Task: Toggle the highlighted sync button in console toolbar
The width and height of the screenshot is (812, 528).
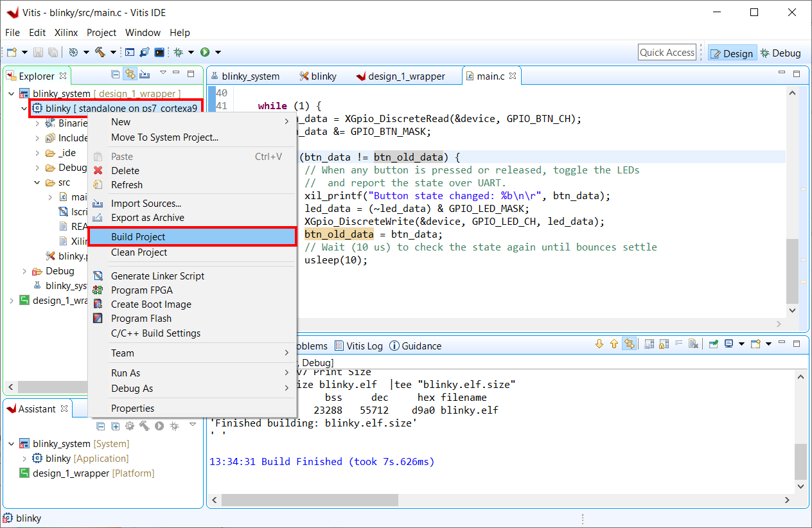Action: click(x=629, y=344)
